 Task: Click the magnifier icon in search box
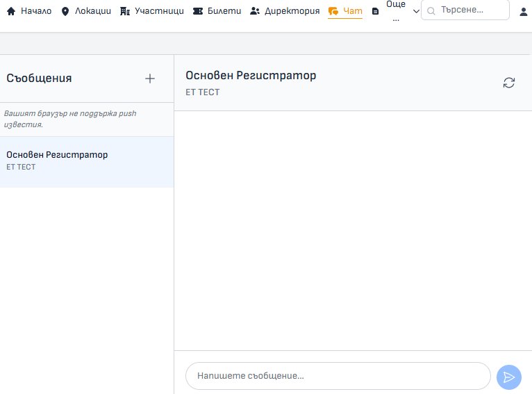tap(431, 11)
